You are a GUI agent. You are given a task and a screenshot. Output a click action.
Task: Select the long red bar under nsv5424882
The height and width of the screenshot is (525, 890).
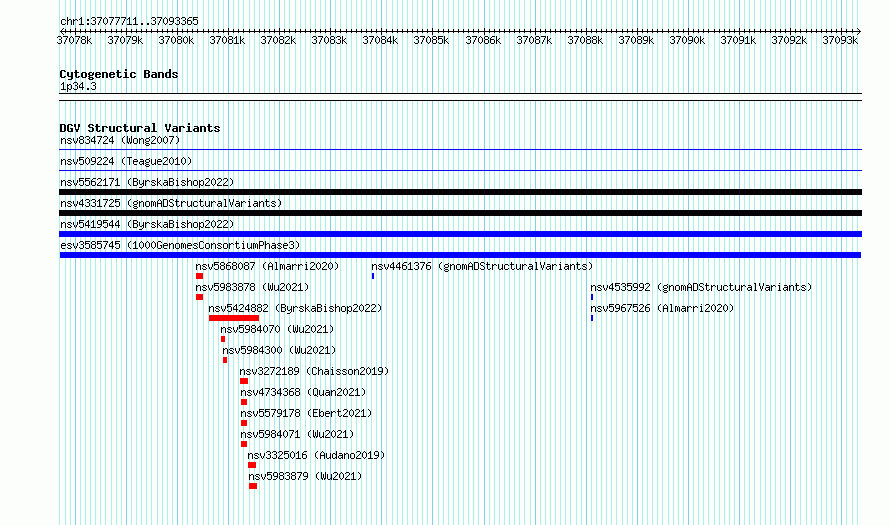coord(234,318)
